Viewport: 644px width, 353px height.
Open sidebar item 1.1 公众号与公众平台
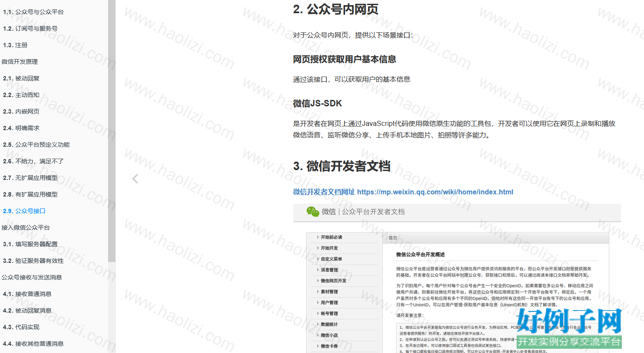(33, 12)
